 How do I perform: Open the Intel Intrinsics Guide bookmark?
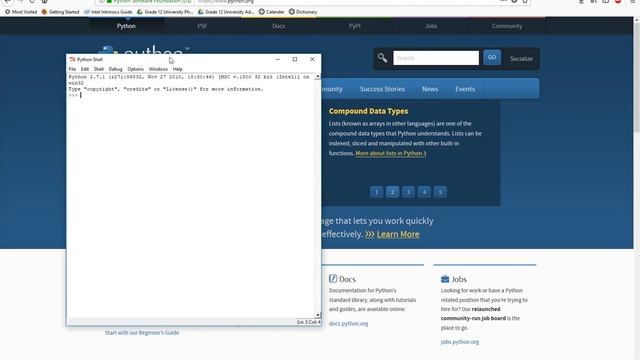[x=108, y=12]
